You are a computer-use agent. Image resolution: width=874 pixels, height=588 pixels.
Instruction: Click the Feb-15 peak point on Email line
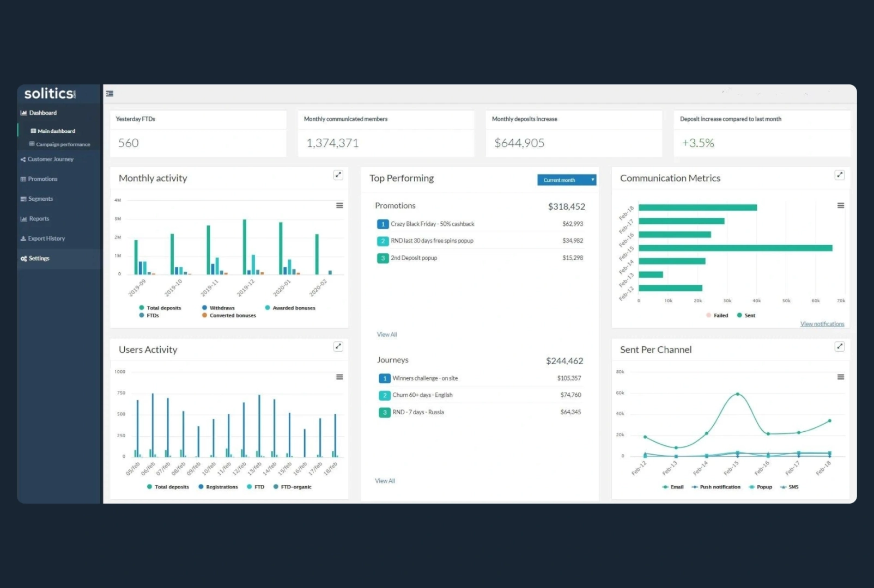[x=737, y=394]
